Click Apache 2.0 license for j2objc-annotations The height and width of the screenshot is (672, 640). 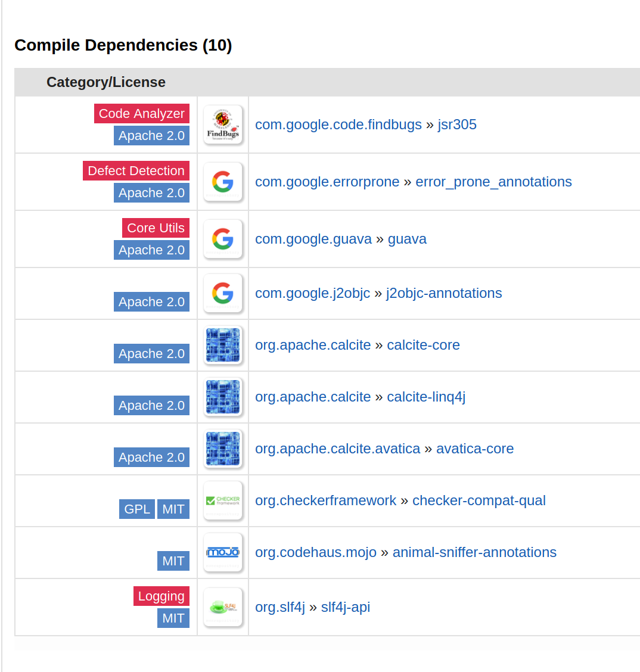pyautogui.click(x=152, y=301)
